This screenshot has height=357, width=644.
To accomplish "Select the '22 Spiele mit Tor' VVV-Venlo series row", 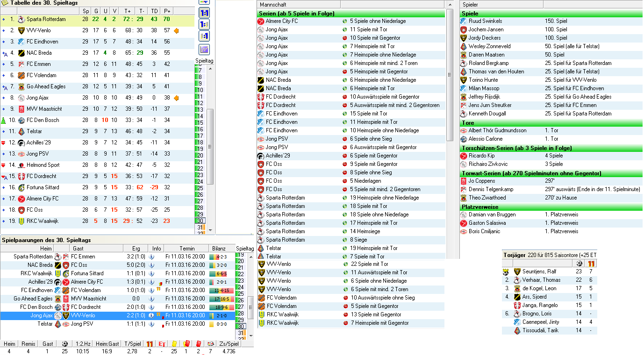I will [351, 264].
